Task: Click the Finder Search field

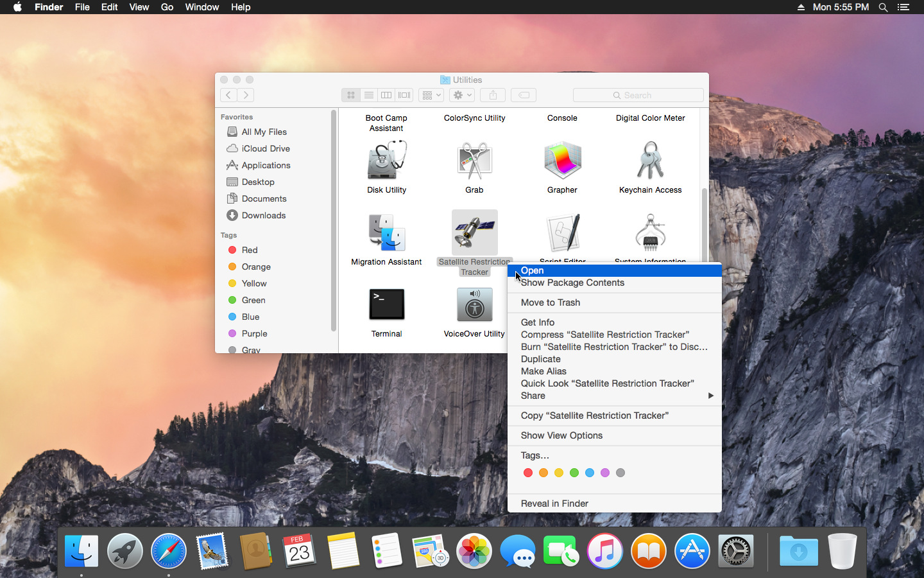Action: click(x=638, y=95)
